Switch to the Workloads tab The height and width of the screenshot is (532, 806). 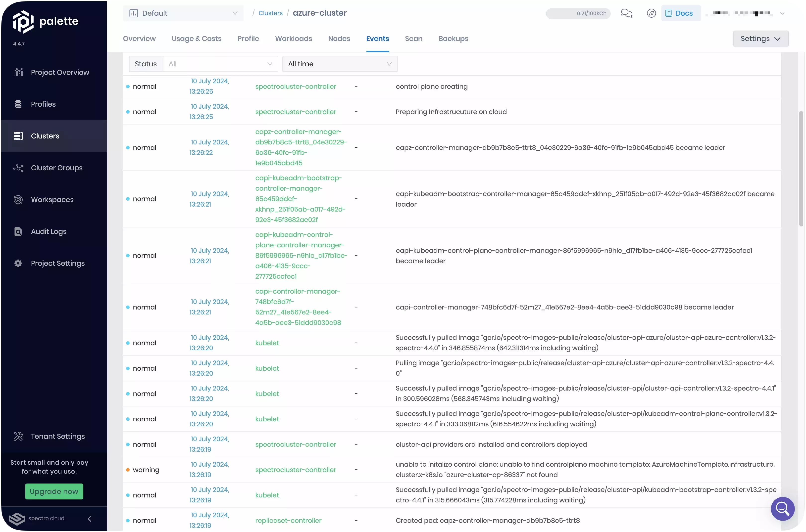(x=294, y=39)
